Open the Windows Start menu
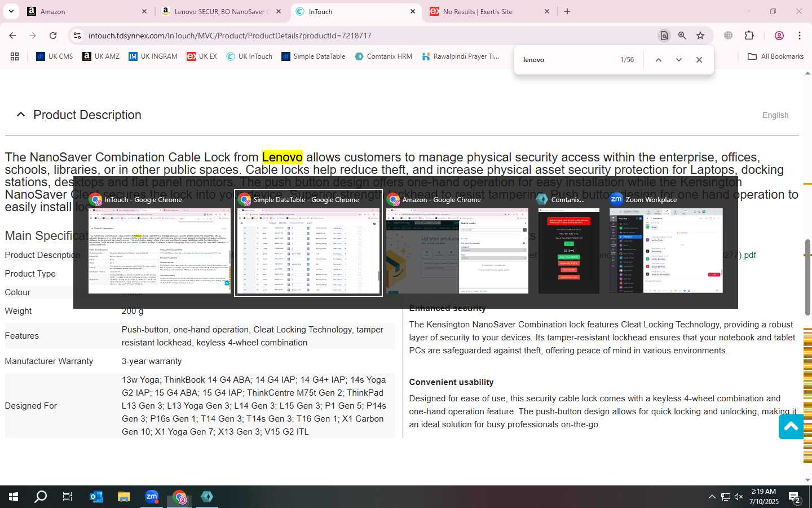Screen dimensions: 812x508 coord(14,497)
